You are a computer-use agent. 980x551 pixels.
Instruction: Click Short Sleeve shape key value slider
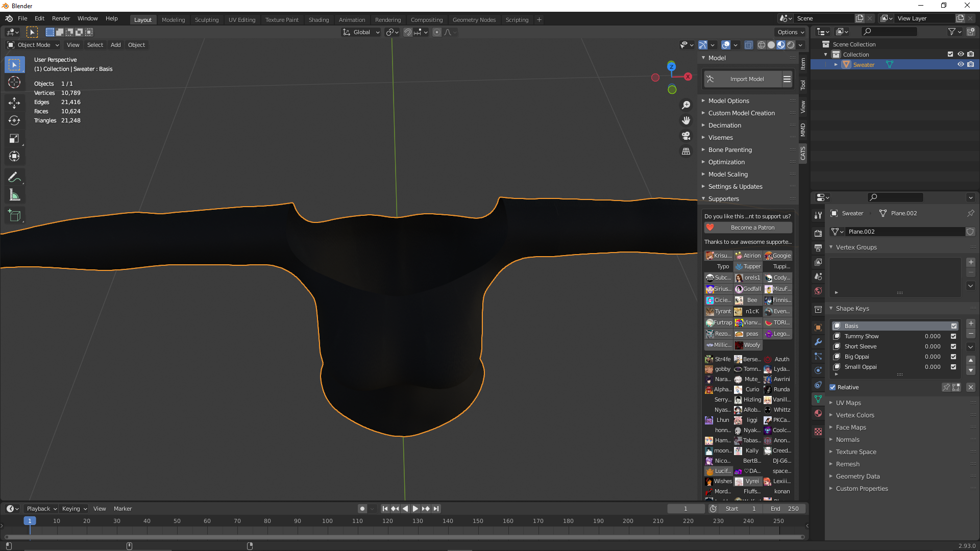pyautogui.click(x=933, y=346)
